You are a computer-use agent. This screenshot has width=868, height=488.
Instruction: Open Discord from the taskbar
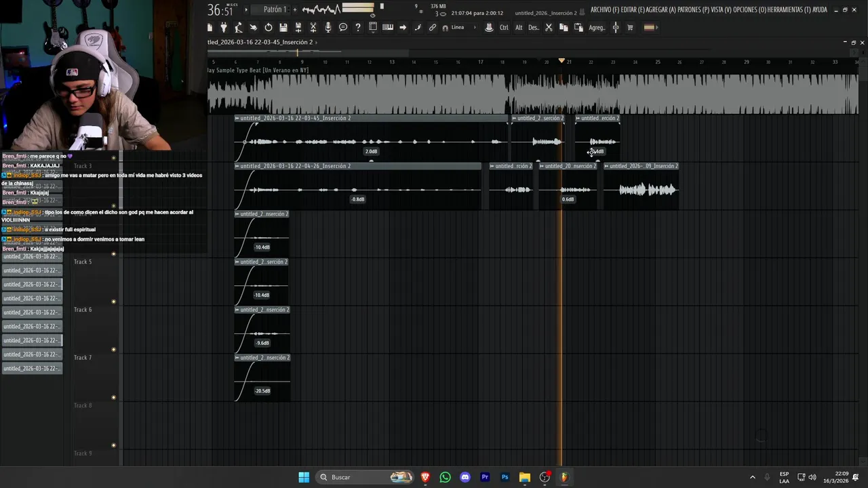(465, 477)
